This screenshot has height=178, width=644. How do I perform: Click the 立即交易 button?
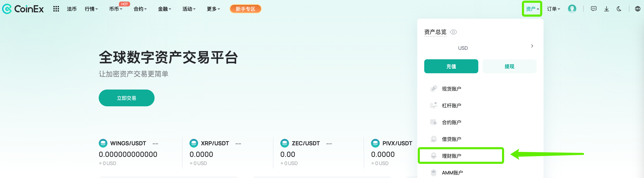coord(126,98)
